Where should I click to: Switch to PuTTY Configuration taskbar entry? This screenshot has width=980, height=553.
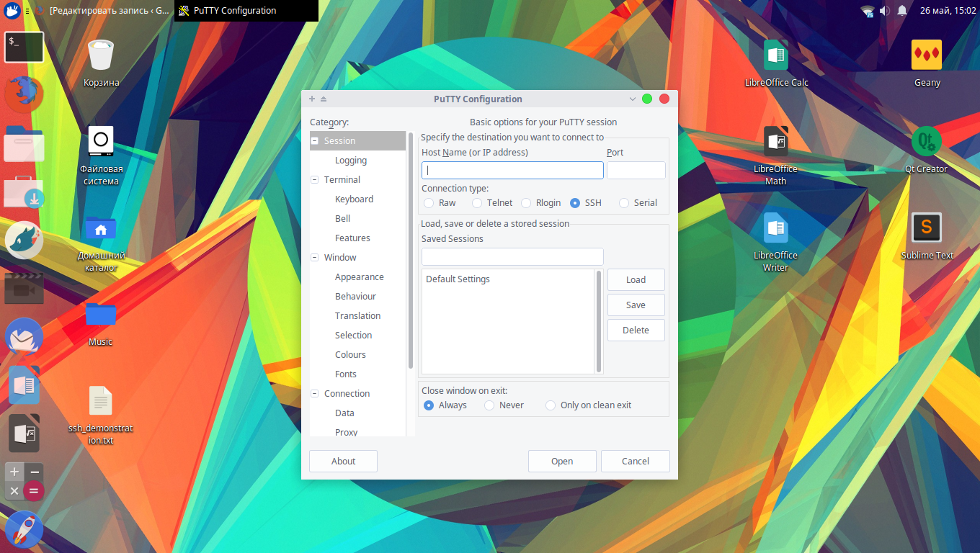tap(246, 11)
